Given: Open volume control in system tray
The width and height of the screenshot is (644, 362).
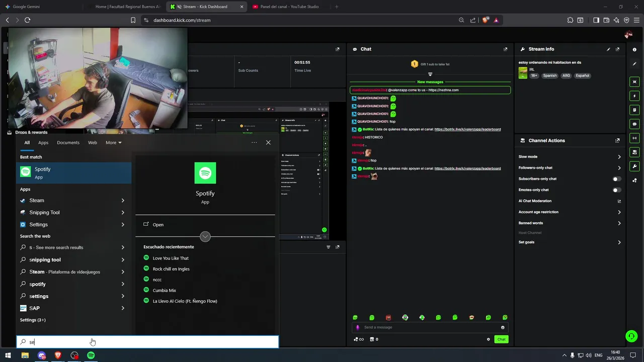Looking at the screenshot, I should pyautogui.click(x=588, y=355).
